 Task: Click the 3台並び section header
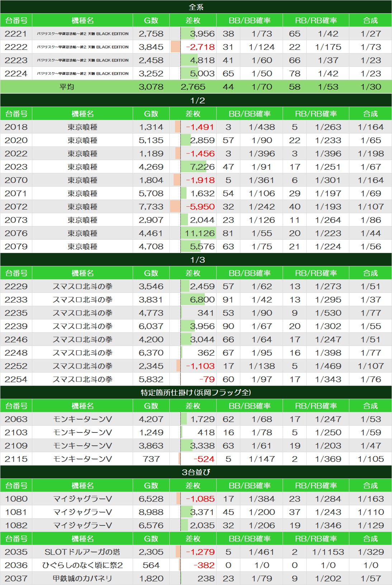tap(196, 472)
